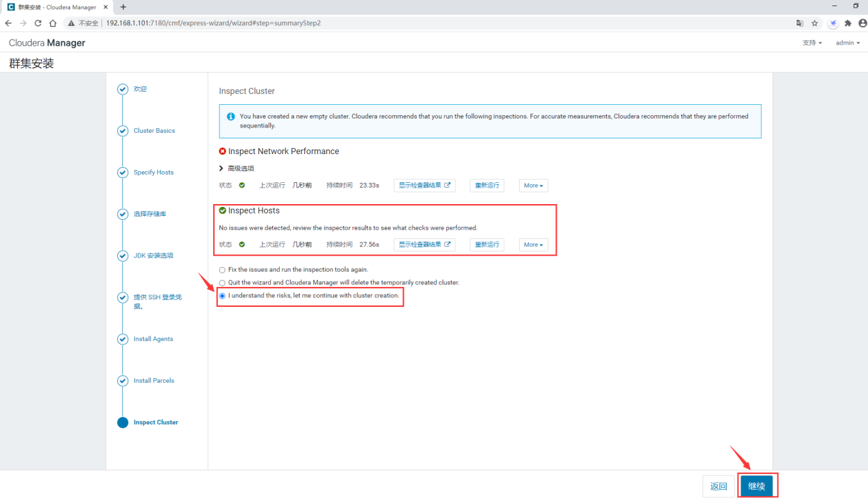
Task: Go to the 欢迎 wizard step
Action: tap(140, 89)
